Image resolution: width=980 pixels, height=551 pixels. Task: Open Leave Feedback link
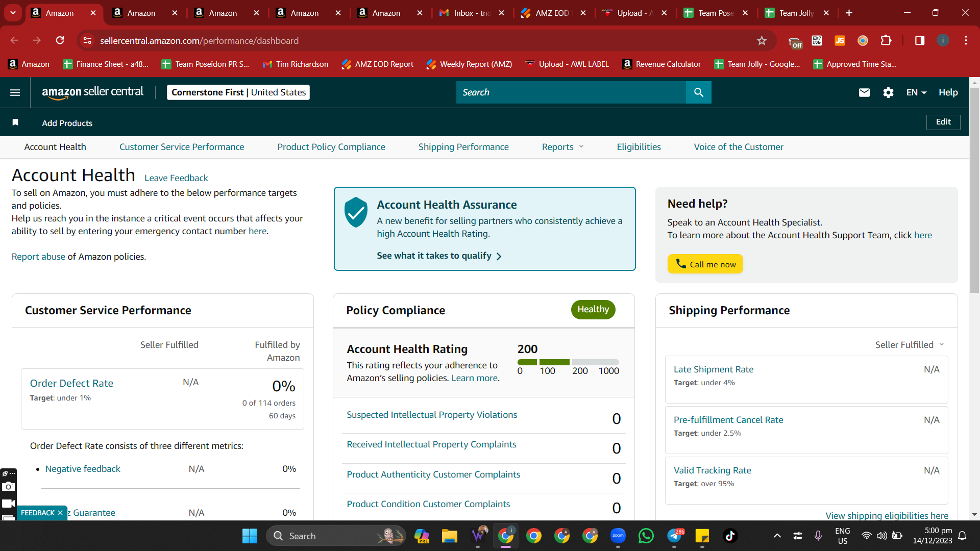(176, 178)
